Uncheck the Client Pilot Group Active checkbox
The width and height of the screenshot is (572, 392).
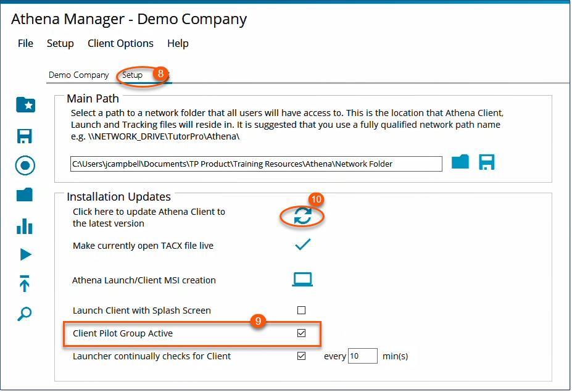tap(301, 333)
